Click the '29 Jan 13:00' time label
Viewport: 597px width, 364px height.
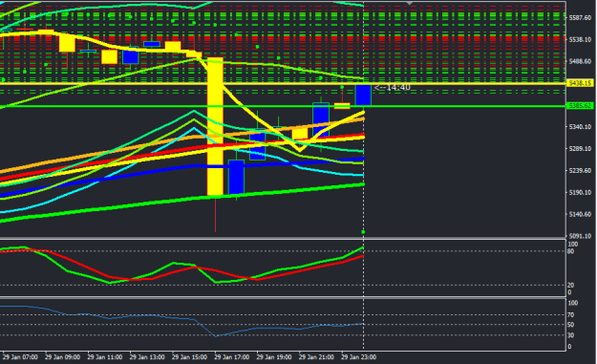click(x=147, y=357)
